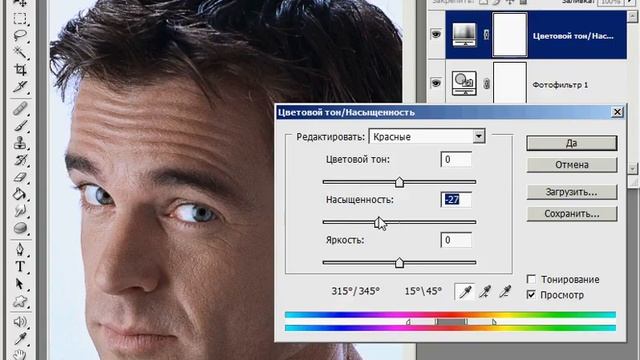This screenshot has width=640, height=360.
Task: Pick the plain eyedropper in the dialog
Action: coord(465,292)
